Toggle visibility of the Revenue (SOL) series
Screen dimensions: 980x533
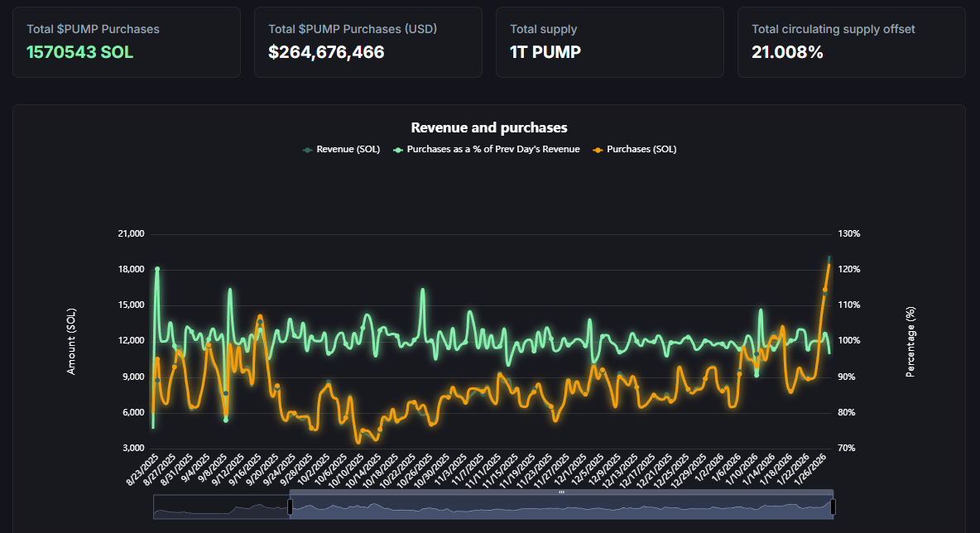tap(343, 149)
